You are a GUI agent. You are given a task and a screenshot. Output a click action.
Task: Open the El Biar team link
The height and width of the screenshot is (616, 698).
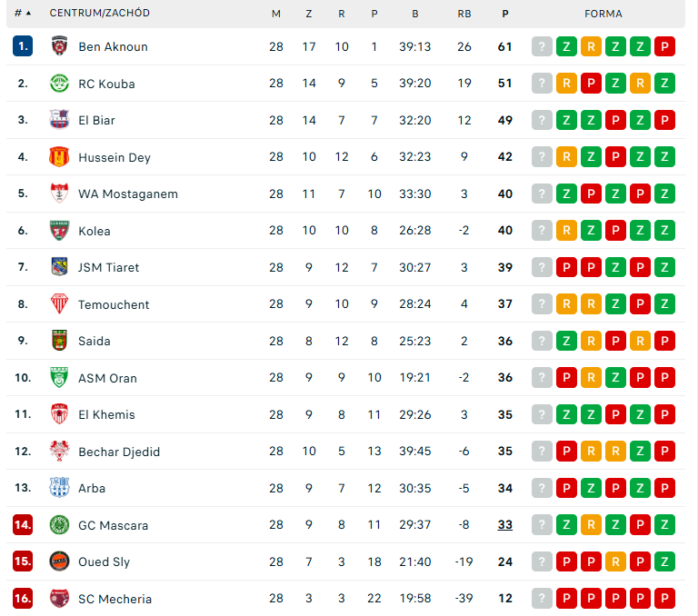[x=96, y=120]
